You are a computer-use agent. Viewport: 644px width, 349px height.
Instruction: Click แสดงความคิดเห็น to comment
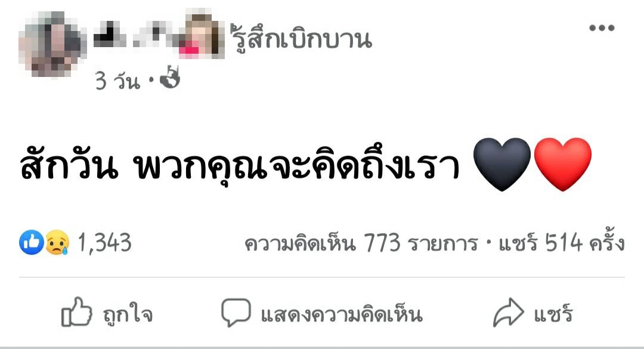coord(342,314)
